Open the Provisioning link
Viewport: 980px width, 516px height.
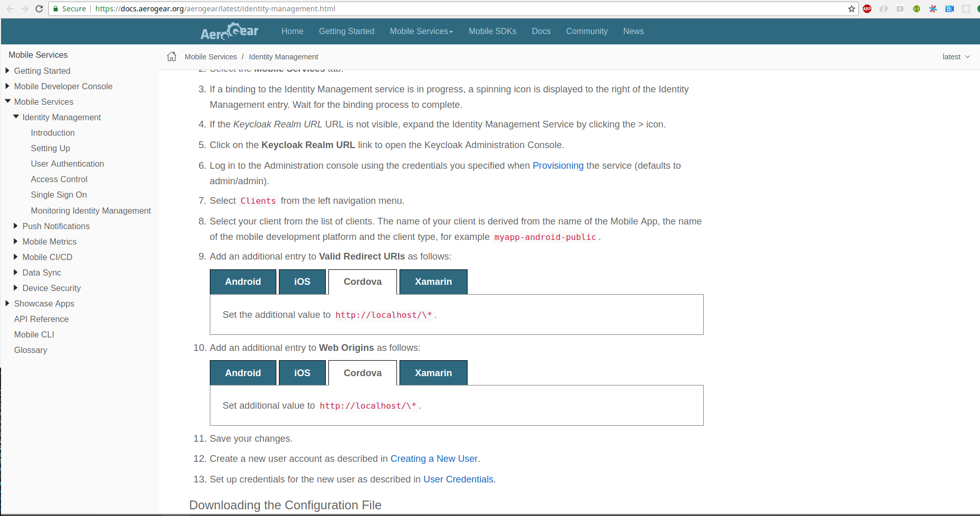[x=558, y=166]
